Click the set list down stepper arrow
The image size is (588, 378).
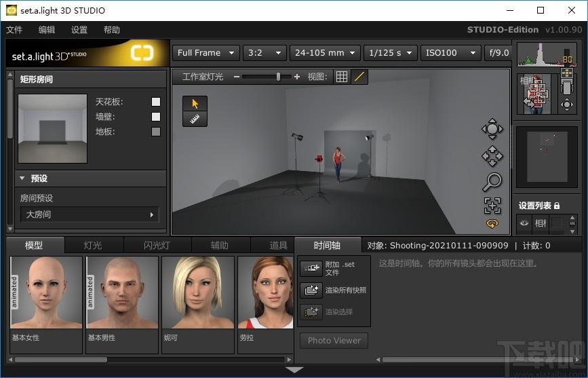coord(572,231)
